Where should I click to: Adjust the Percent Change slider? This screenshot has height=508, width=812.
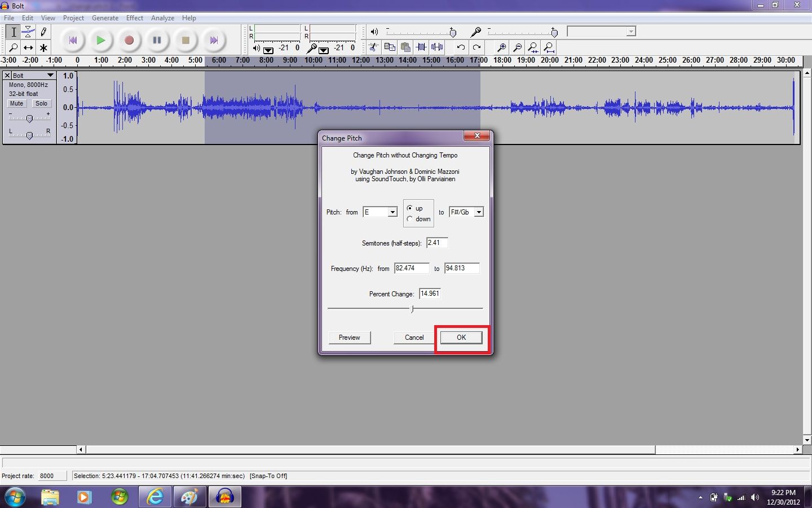(412, 309)
